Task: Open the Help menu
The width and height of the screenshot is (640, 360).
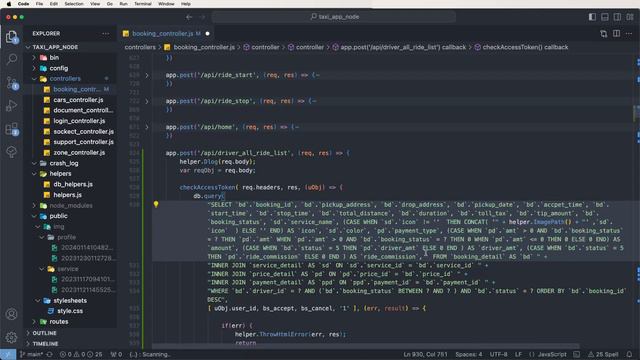Action: point(186,4)
